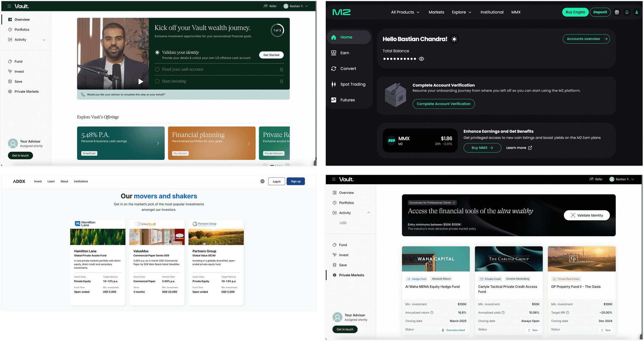Click the M2 gift rewards icon
Screen dimensions: 644x341
[x=617, y=12]
